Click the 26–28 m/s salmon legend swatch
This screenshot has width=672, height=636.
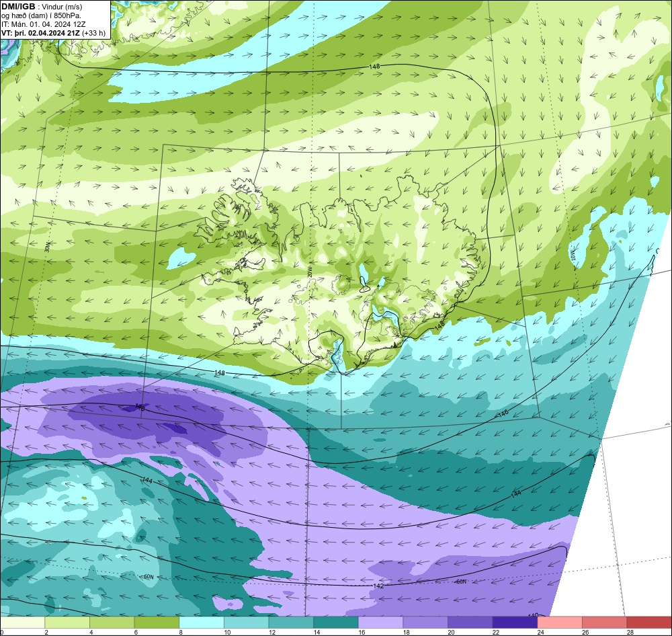[604, 623]
